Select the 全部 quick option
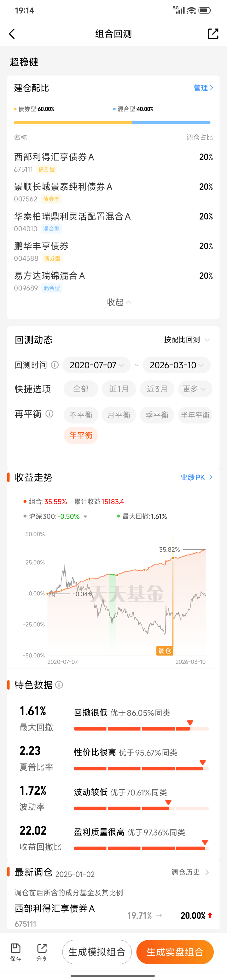227x980 pixels. (81, 389)
